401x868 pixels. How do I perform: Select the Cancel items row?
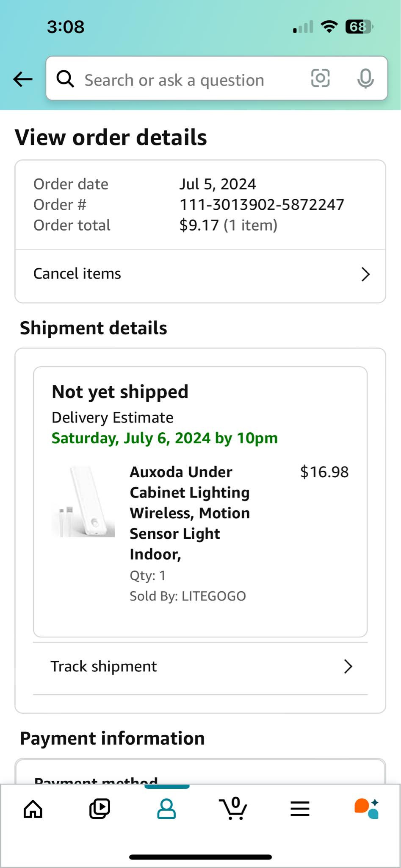point(200,274)
